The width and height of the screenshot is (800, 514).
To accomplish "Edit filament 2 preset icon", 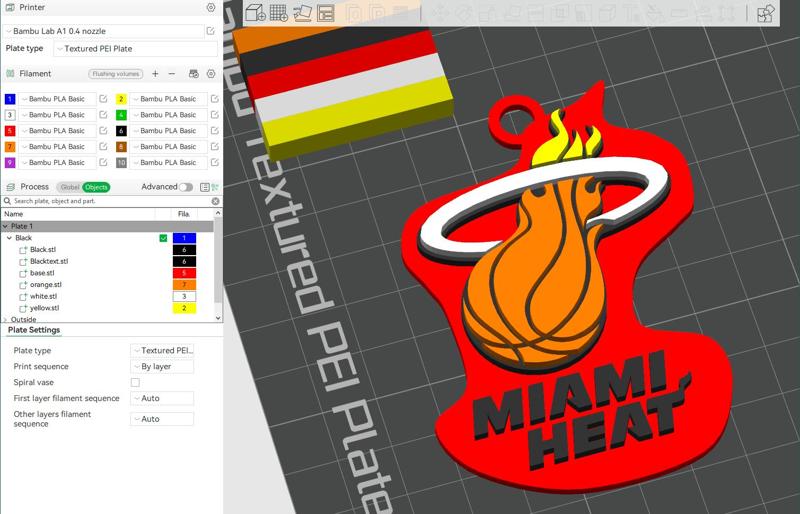I will click(214, 99).
